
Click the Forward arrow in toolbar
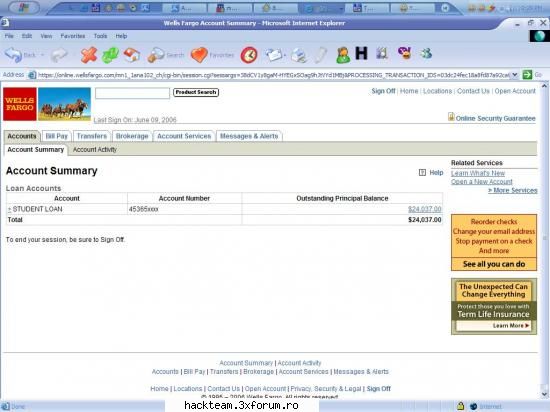59,55
